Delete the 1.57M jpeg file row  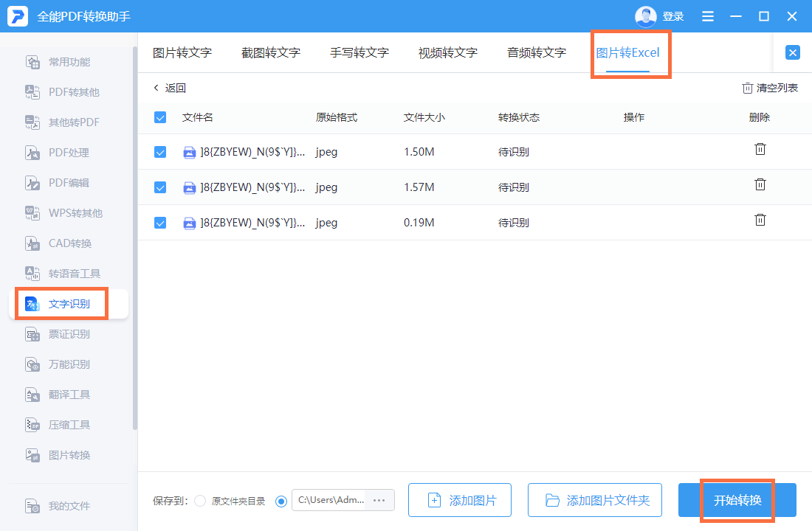pyautogui.click(x=760, y=184)
